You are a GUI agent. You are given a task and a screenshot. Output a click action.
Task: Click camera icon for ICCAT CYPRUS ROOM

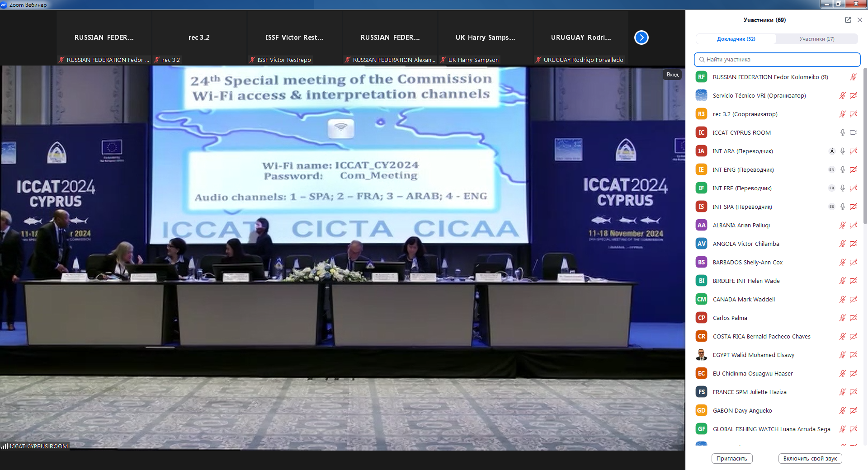click(853, 132)
